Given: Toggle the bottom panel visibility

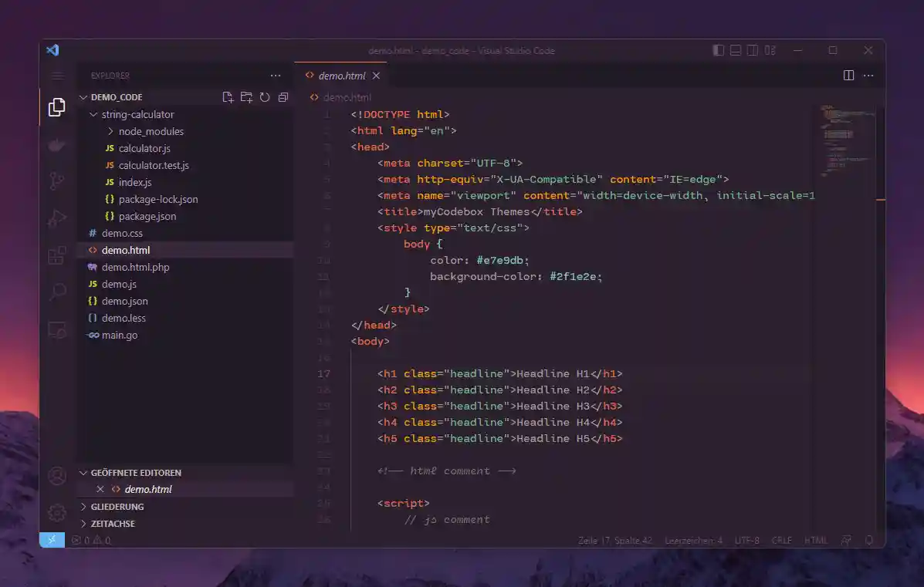Looking at the screenshot, I should [736, 51].
